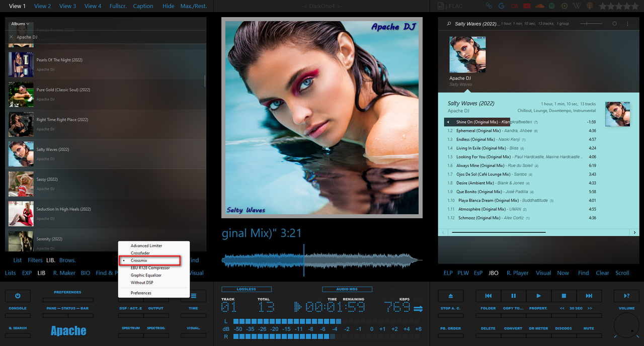
Task: Switch to View 3
Action: [x=67, y=6]
